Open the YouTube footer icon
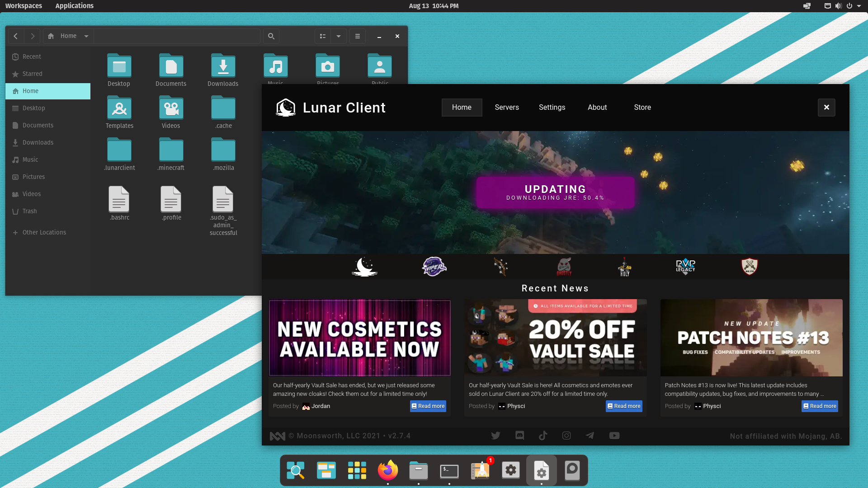This screenshot has width=868, height=488. [x=614, y=436]
